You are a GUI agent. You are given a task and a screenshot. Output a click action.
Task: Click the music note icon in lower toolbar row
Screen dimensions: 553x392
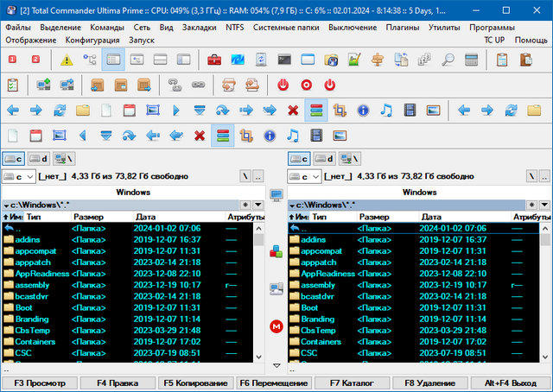293,136
